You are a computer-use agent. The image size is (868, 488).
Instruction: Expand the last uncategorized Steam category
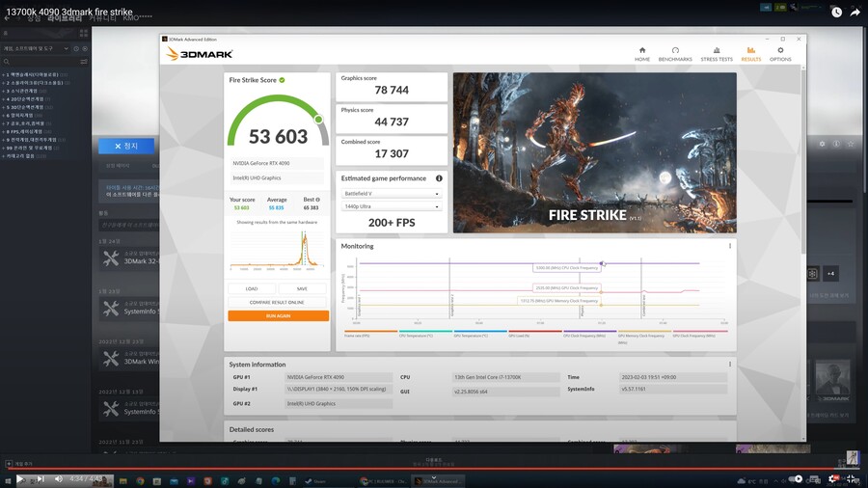pos(3,156)
